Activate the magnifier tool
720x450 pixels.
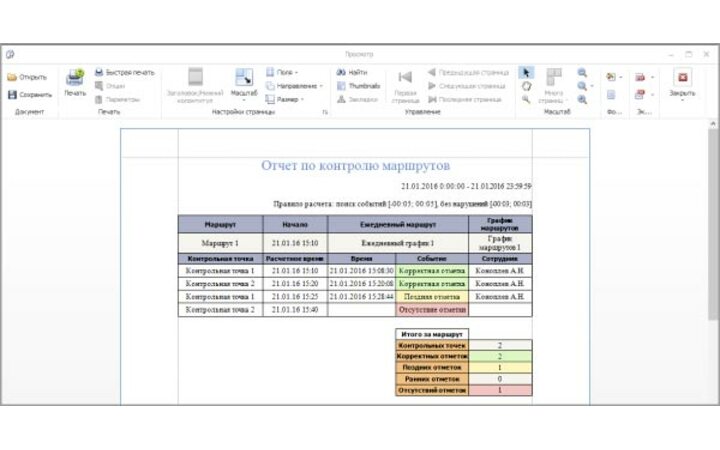[526, 100]
